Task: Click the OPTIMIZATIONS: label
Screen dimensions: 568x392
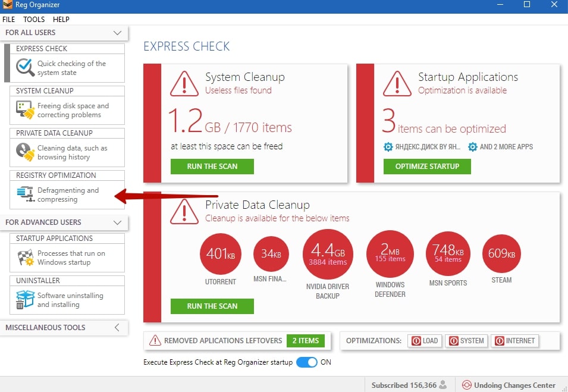Action: tap(374, 341)
